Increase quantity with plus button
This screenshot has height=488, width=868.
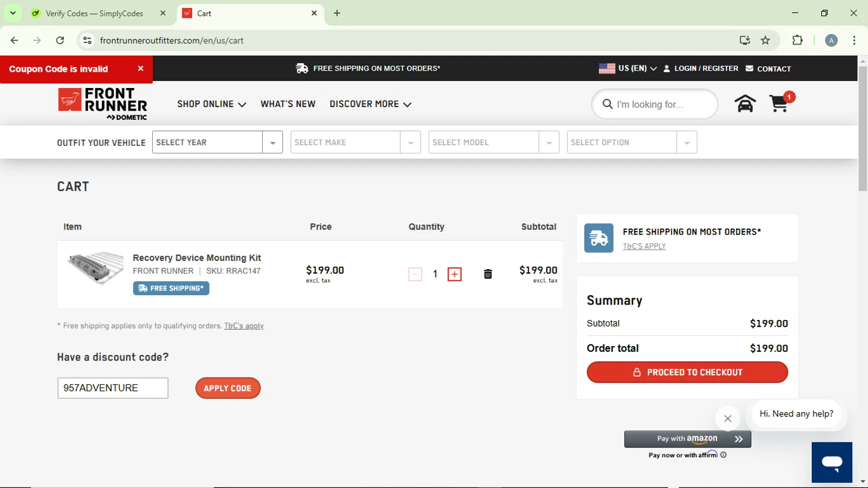[x=455, y=274]
